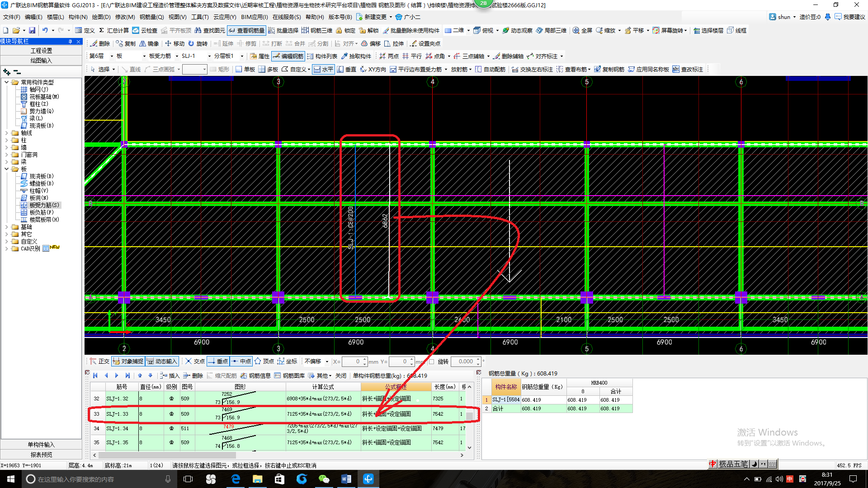This screenshot has height=488, width=868.
Task: Click 报表预览 navigation button
Action: 41,455
